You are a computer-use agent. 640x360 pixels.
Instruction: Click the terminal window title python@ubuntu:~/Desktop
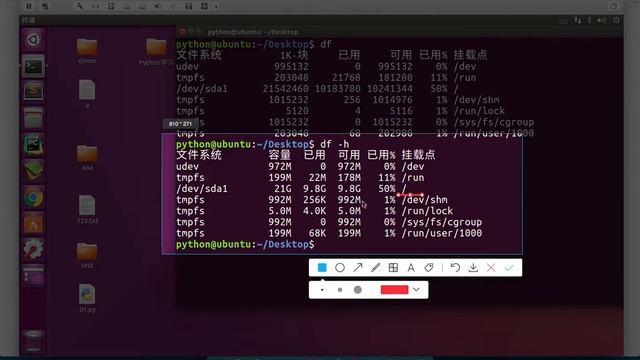[253, 32]
